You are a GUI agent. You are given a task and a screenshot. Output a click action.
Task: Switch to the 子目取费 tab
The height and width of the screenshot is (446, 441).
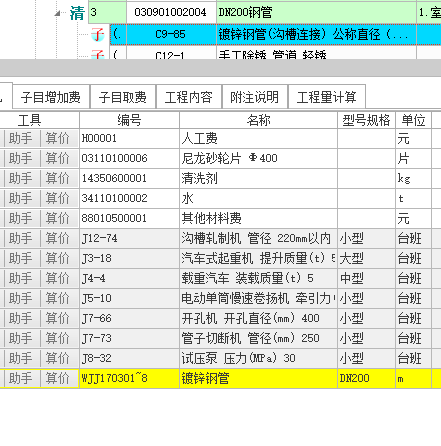123,97
